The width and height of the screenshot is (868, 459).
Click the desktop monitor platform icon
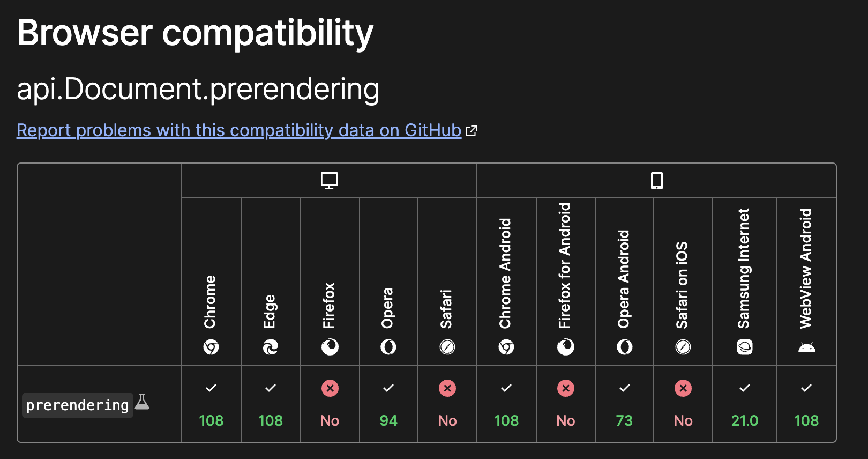pyautogui.click(x=330, y=181)
